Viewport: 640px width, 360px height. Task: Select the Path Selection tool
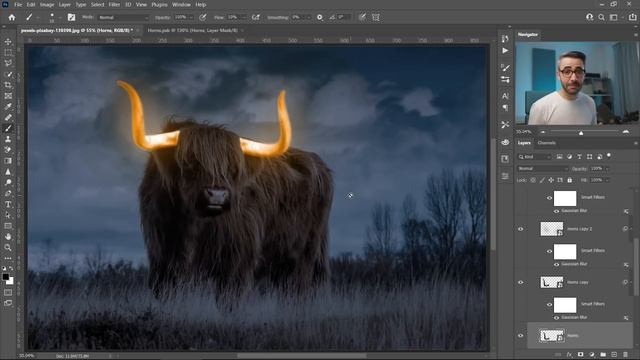[8, 215]
